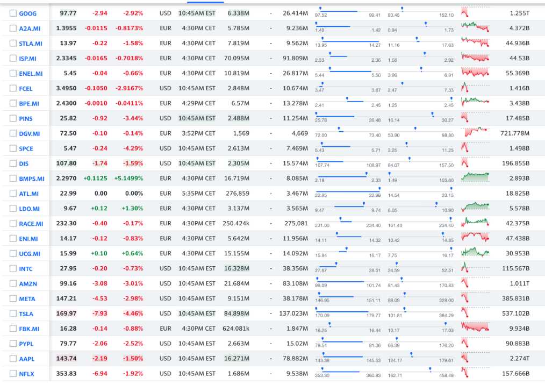Select NFLX price 353.83
The image size is (545, 392).
pyautogui.click(x=66, y=374)
